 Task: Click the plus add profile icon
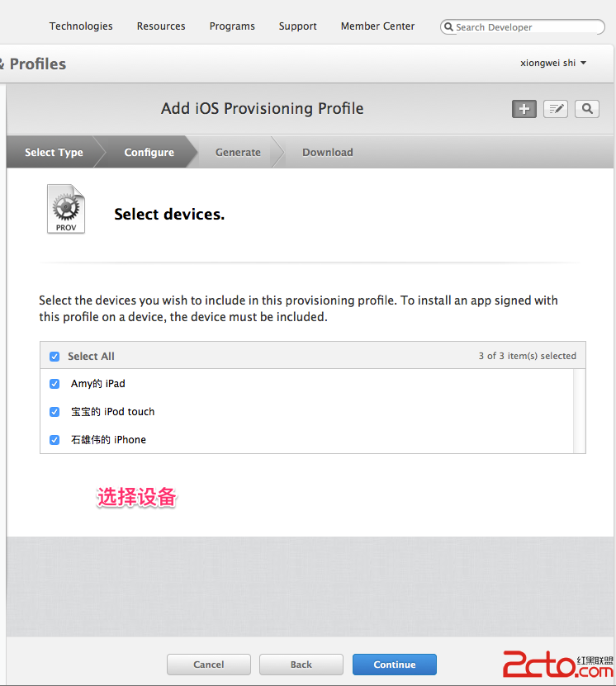point(524,109)
